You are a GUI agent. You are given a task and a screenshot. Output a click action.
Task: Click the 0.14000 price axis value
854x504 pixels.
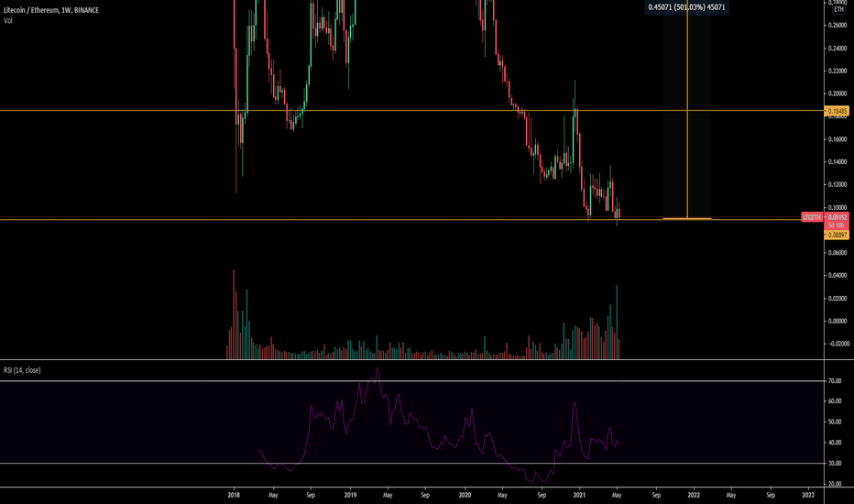[x=838, y=162]
